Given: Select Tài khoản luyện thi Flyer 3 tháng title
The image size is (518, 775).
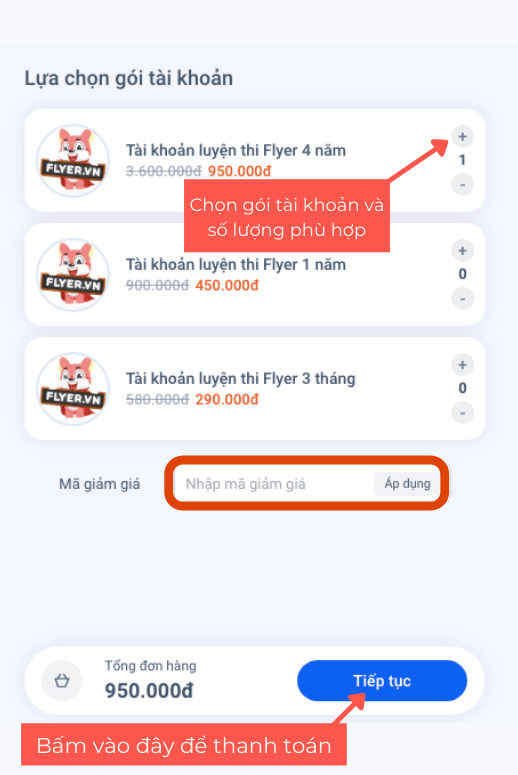Looking at the screenshot, I should coord(240,378).
